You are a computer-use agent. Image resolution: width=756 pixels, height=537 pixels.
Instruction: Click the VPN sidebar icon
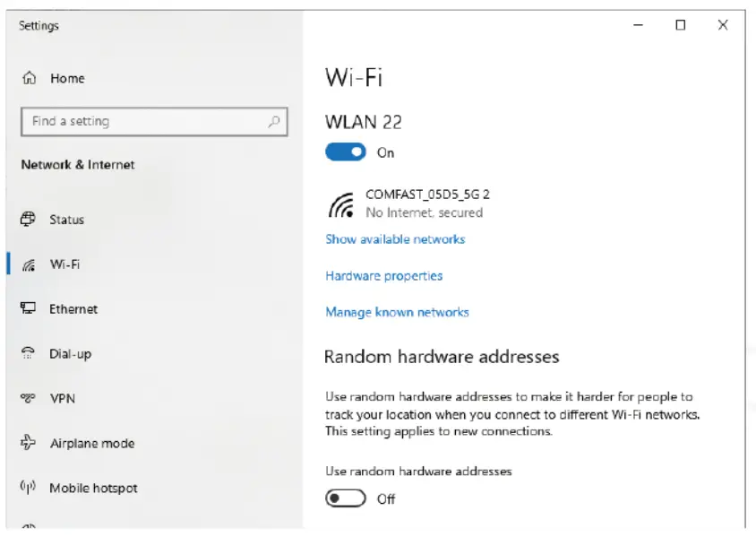click(30, 398)
